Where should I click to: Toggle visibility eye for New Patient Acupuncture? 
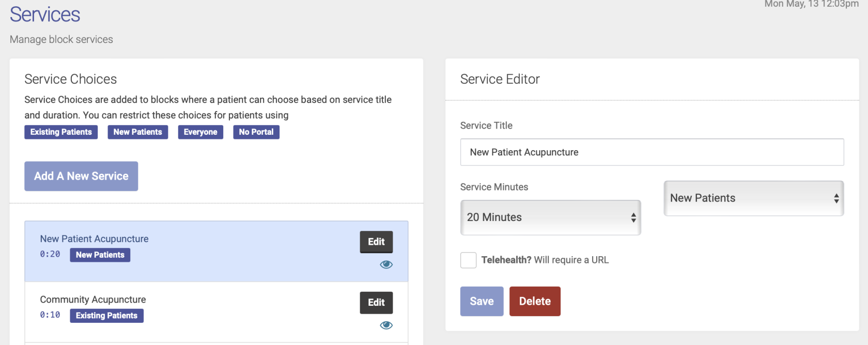(386, 264)
